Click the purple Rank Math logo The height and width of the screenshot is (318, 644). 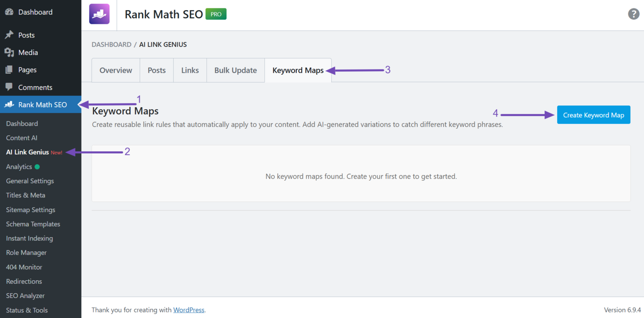tap(99, 14)
